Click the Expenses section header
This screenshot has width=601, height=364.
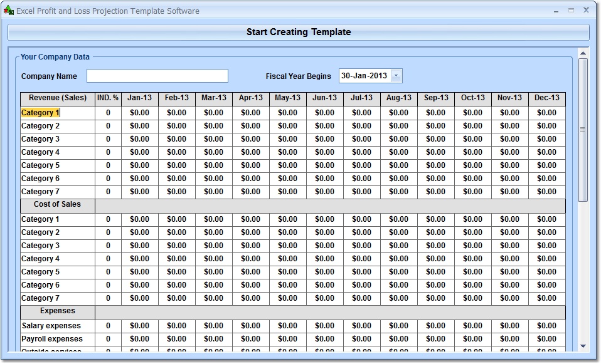point(58,313)
